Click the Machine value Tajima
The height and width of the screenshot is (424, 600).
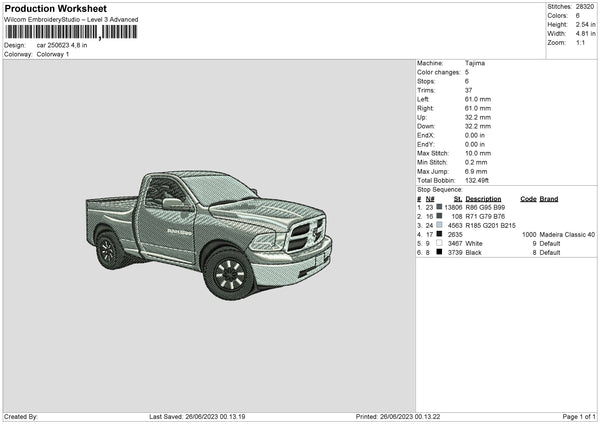pos(475,63)
